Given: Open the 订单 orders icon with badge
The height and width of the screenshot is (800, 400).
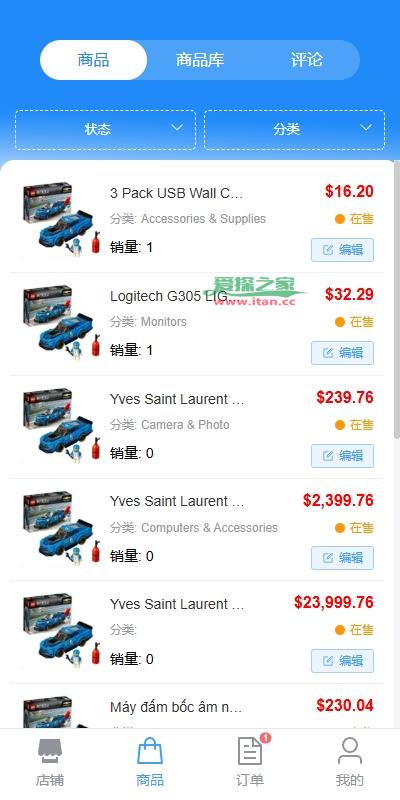Looking at the screenshot, I should tap(250, 751).
